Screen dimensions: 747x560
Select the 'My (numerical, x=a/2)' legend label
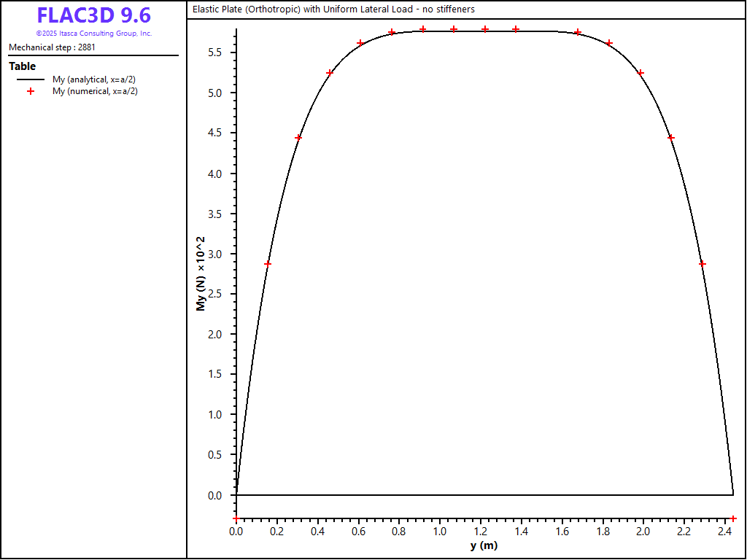click(x=95, y=91)
